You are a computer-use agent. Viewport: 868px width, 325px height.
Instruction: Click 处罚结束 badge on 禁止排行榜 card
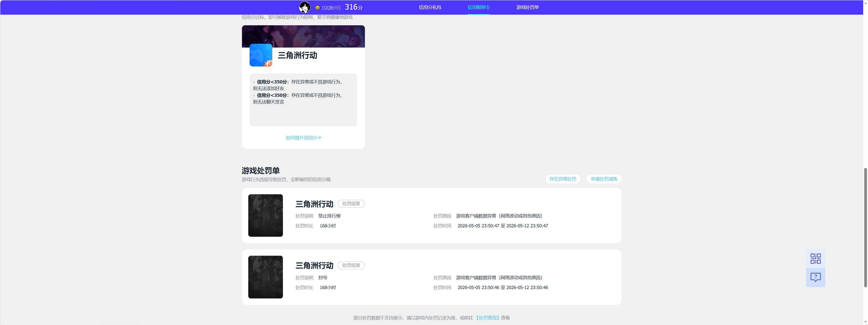[351, 204]
